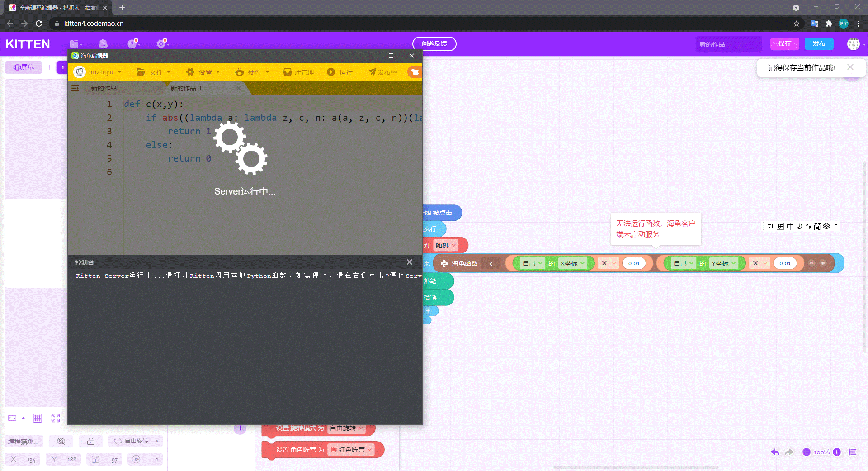Image resolution: width=868 pixels, height=471 pixels.
Task: Toggle the half-moon width mode
Action: click(x=799, y=226)
